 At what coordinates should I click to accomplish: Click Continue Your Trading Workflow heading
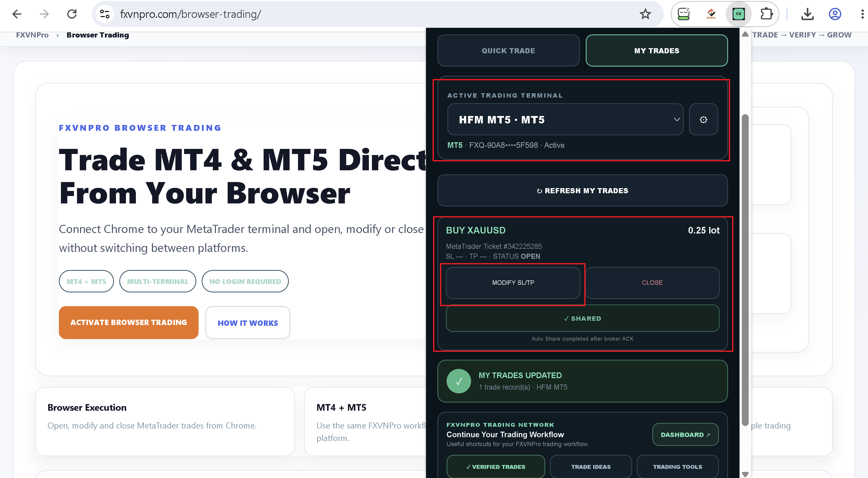[505, 435]
